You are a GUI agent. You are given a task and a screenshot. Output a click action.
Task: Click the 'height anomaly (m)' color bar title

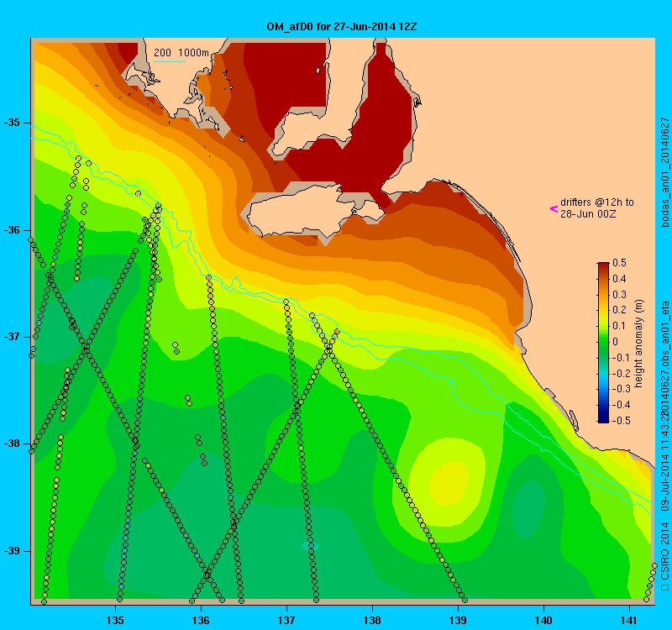click(x=639, y=344)
